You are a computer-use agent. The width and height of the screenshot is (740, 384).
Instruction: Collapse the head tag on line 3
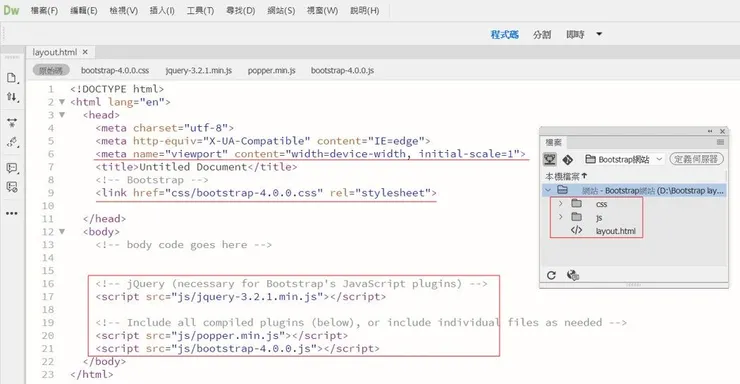[62, 115]
